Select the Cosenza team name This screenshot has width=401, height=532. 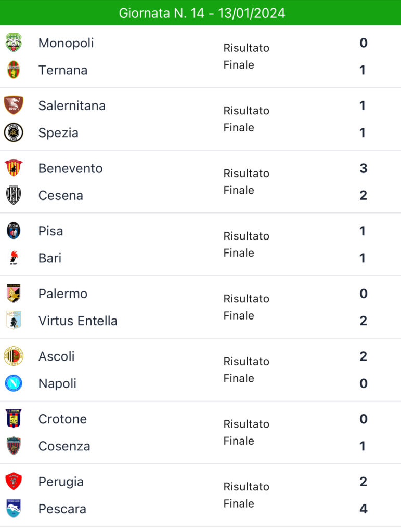coord(64,446)
